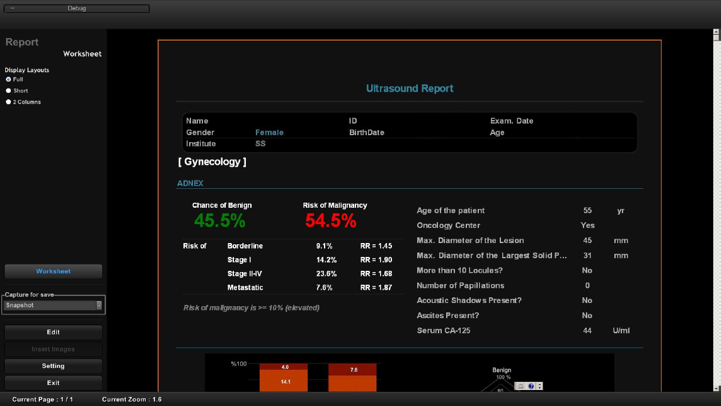Click the scrollbar down arrow
This screenshot has width=721, height=406.
(716, 389)
